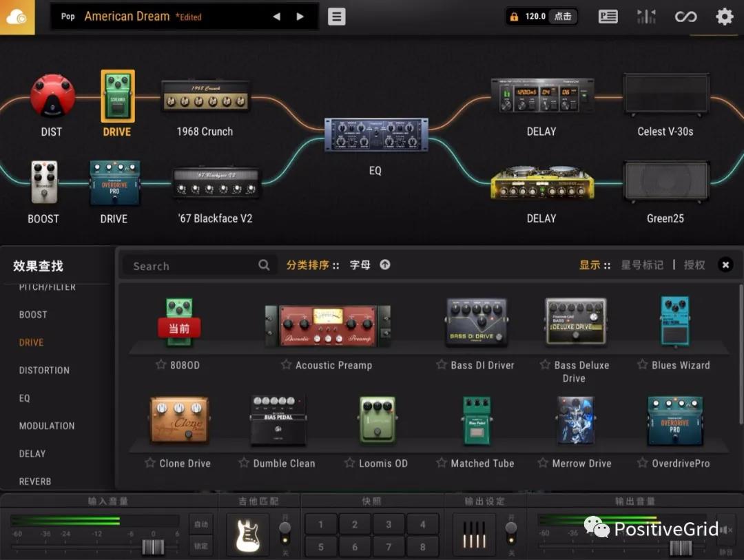The width and height of the screenshot is (744, 560).
Task: Select the 1968 Crunch amp head
Action: coord(205,95)
